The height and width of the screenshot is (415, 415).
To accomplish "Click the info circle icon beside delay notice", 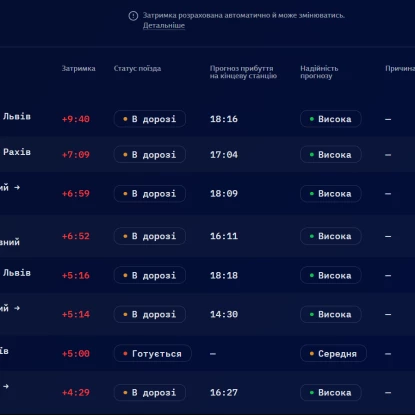I will pyautogui.click(x=133, y=16).
